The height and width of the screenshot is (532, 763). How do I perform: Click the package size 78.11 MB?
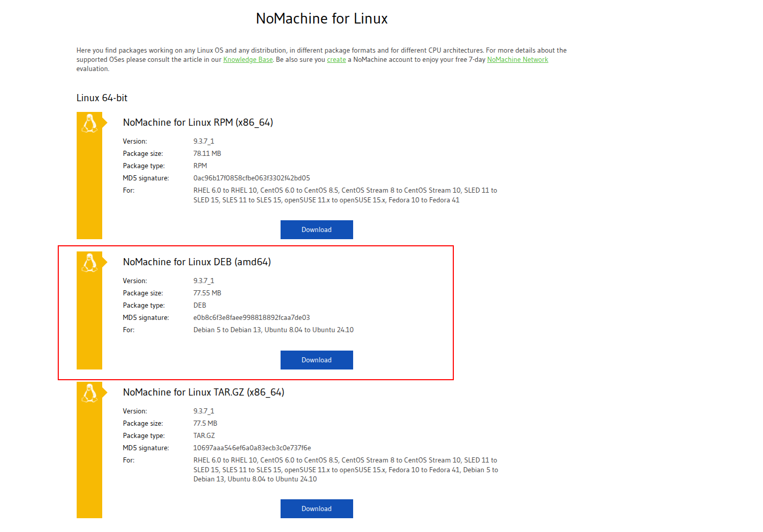[x=207, y=154]
